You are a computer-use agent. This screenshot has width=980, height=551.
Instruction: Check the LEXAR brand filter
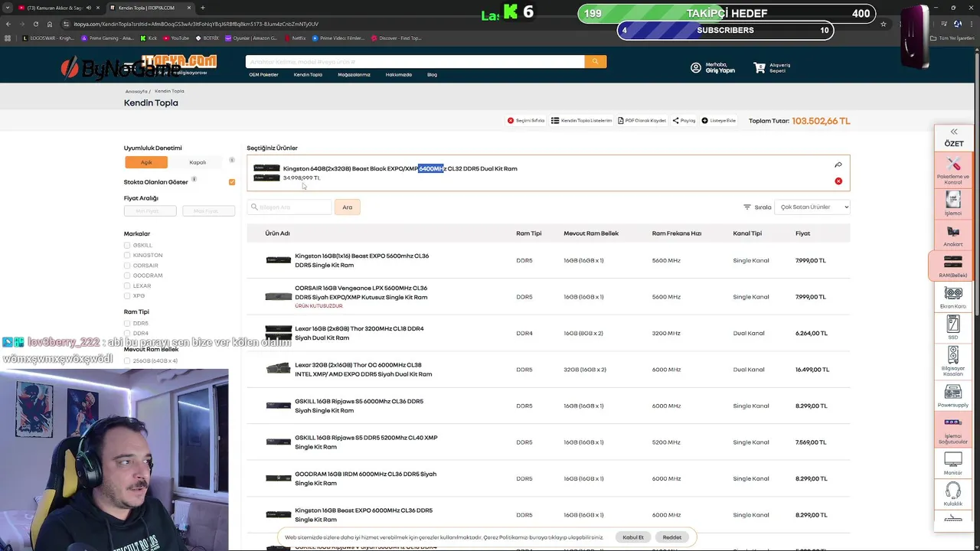pyautogui.click(x=127, y=285)
